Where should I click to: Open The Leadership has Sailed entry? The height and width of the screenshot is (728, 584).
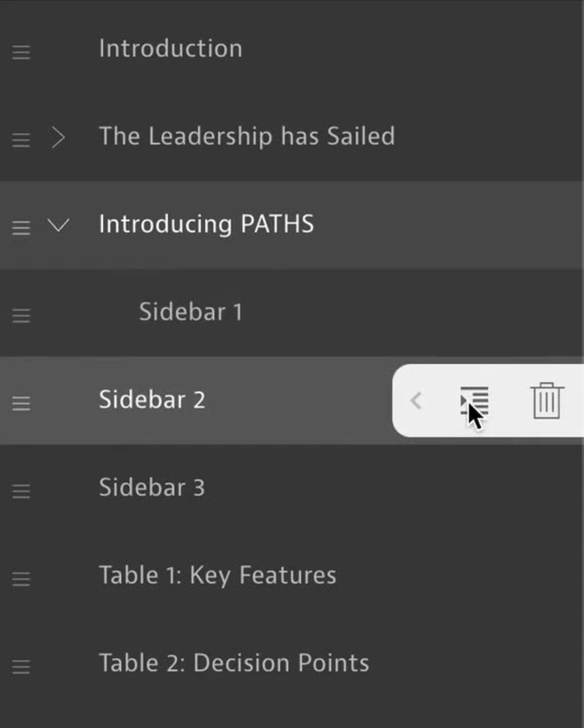pyautogui.click(x=247, y=136)
